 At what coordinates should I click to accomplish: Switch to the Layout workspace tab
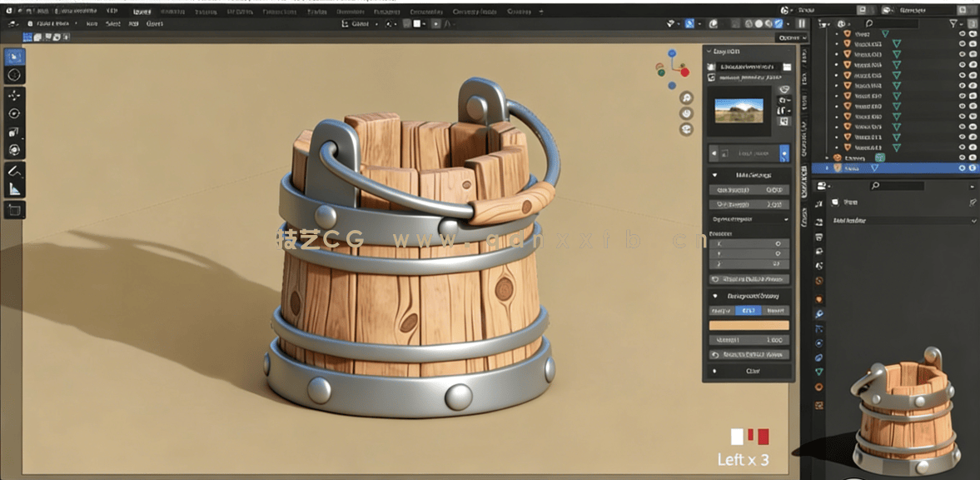coord(142,12)
